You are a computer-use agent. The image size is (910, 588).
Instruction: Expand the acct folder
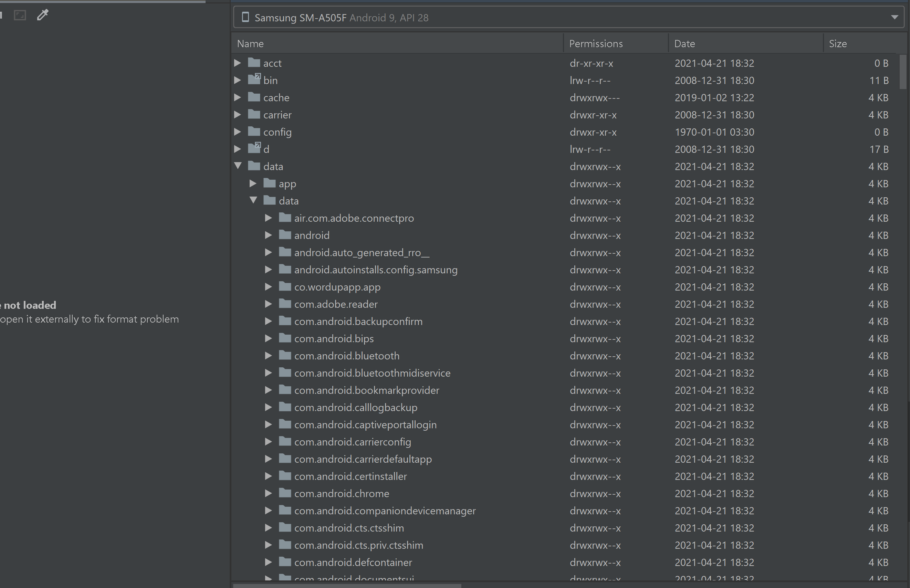click(x=238, y=63)
